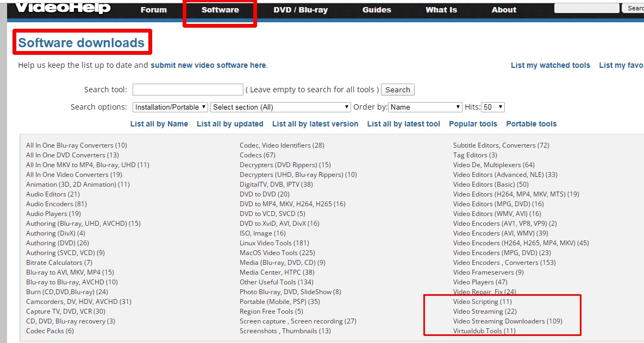
Task: Open All In One DVD Converters (13)
Action: [72, 155]
